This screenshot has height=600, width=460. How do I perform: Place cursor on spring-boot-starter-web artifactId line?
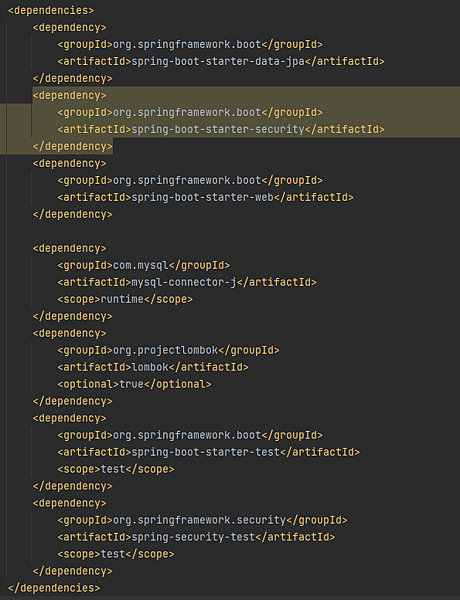206,197
